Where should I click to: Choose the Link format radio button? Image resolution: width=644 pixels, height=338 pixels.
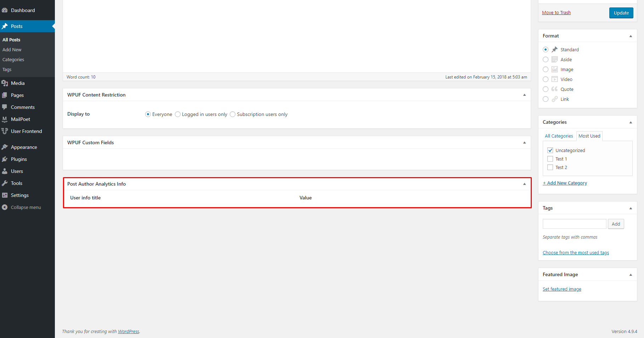(546, 99)
